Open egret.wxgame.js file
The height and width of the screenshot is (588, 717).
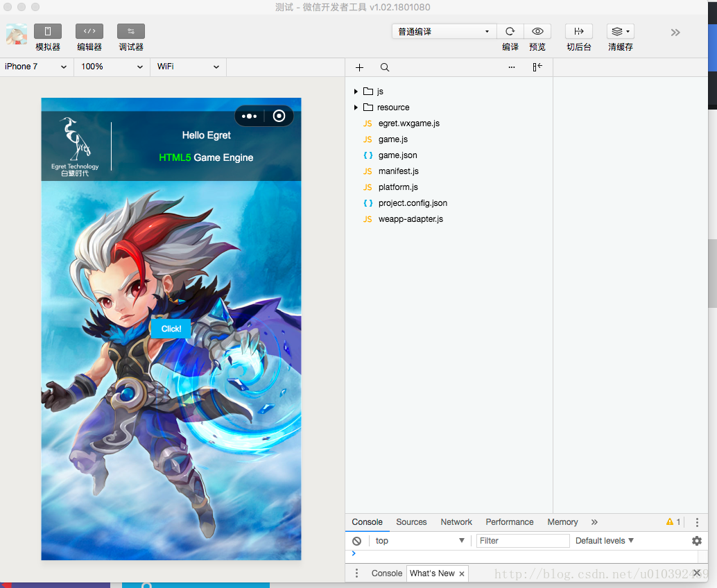coord(449,123)
